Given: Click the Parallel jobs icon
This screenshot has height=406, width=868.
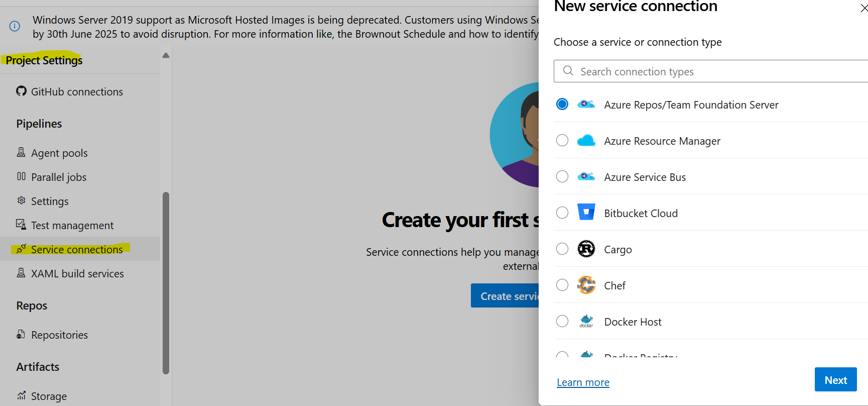Looking at the screenshot, I should coord(21,176).
